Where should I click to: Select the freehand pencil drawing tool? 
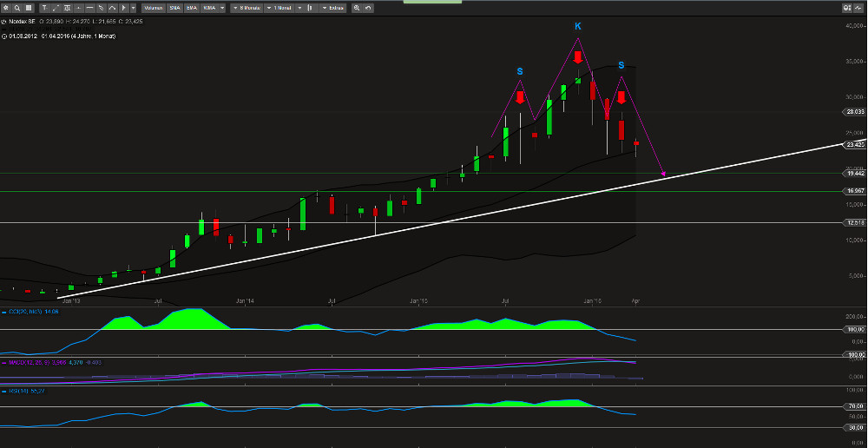pos(102,8)
